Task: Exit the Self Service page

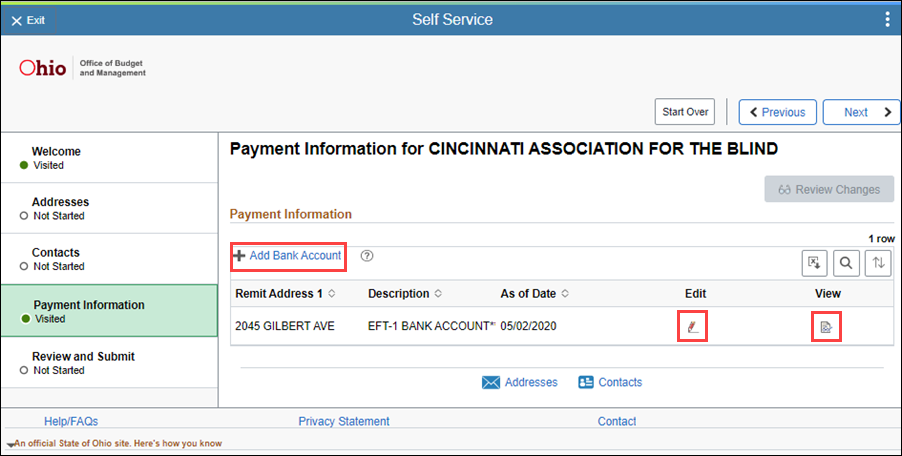Action: tap(28, 20)
